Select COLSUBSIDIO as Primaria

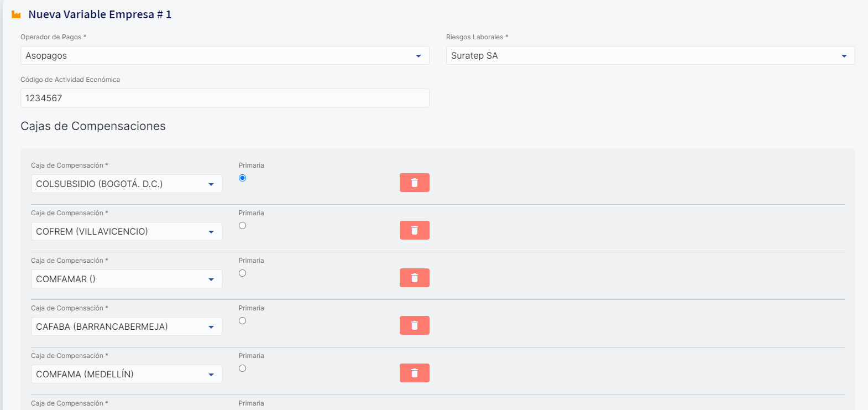[242, 178]
